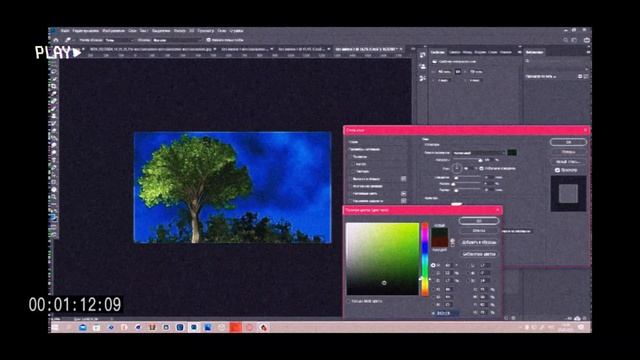Click the search magnifier icon top right

click(x=565, y=40)
